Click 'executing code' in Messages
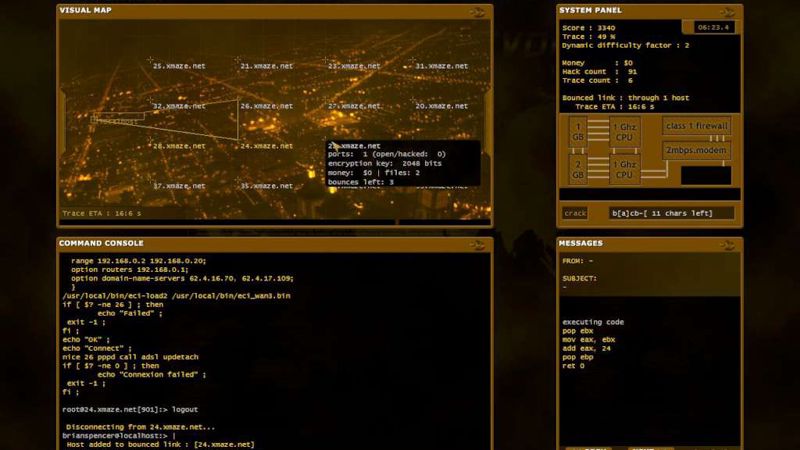The width and height of the screenshot is (800, 450). tap(593, 322)
